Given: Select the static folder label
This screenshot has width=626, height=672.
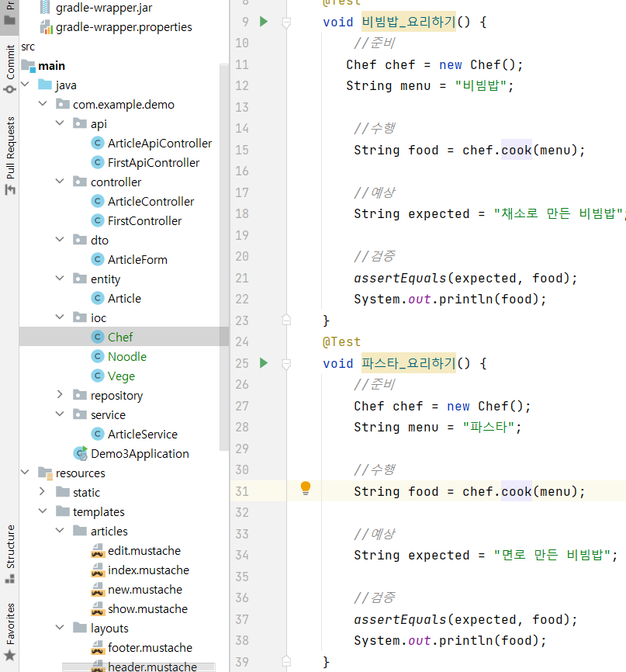Looking at the screenshot, I should [x=87, y=492].
